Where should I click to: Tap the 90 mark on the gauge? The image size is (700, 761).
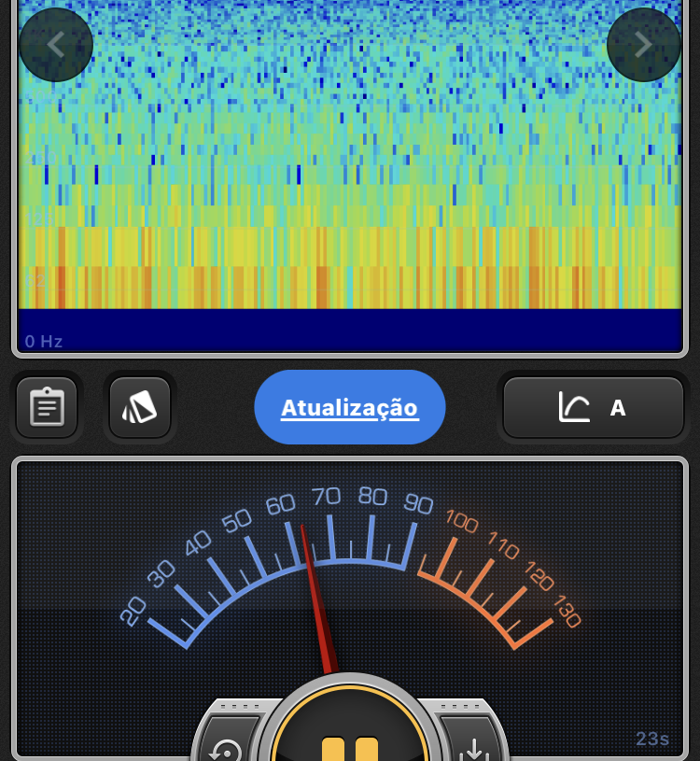pyautogui.click(x=418, y=504)
